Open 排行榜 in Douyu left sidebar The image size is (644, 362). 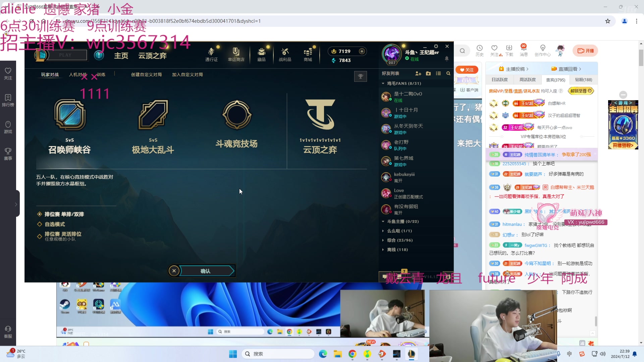pyautogui.click(x=8, y=101)
